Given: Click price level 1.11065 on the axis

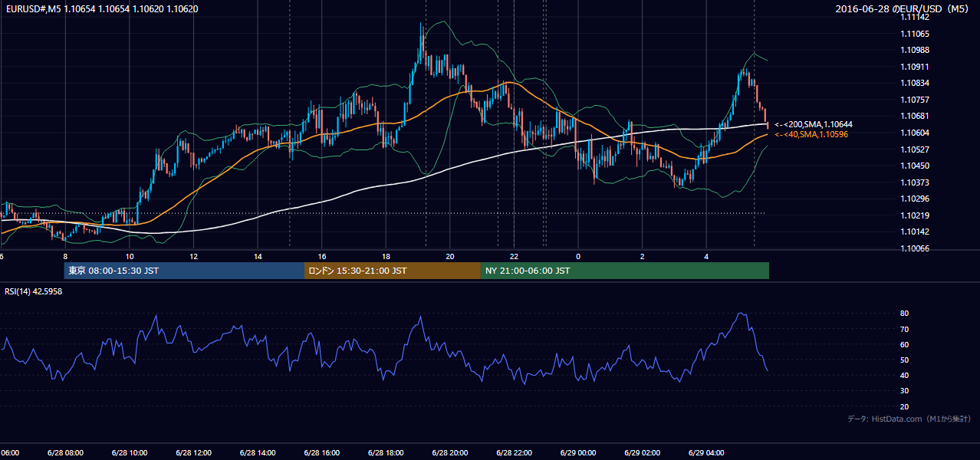Looking at the screenshot, I should [916, 34].
